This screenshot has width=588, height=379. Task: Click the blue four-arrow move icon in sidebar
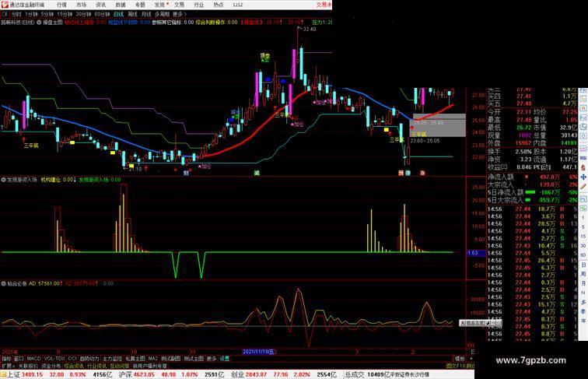pyautogui.click(x=583, y=177)
